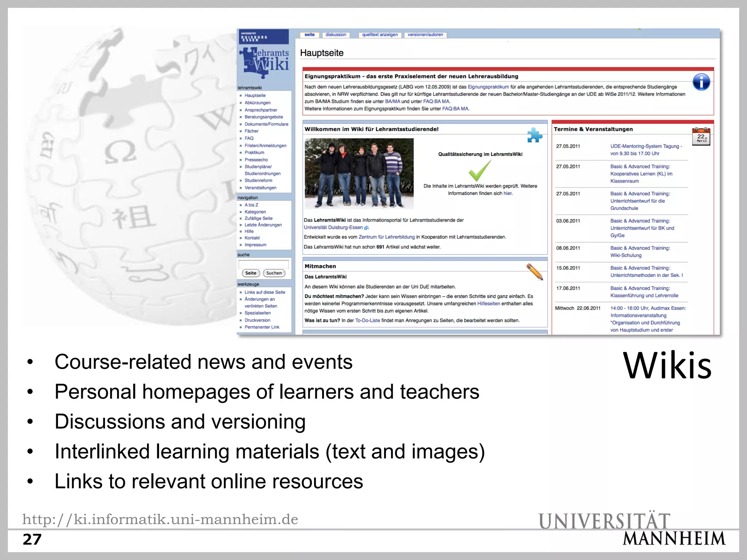Click the 'hier' quality info link
The width and height of the screenshot is (747, 560).
pyautogui.click(x=508, y=194)
